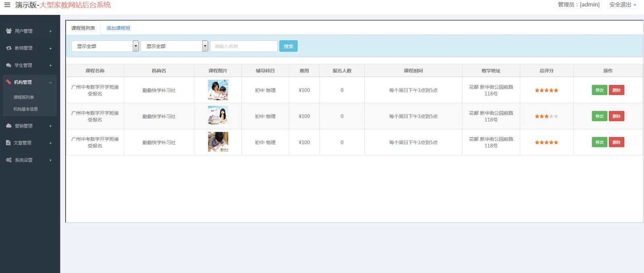Click the 请输入名称 search input field
Screen dimensions: 644x273
pyautogui.click(x=244, y=46)
